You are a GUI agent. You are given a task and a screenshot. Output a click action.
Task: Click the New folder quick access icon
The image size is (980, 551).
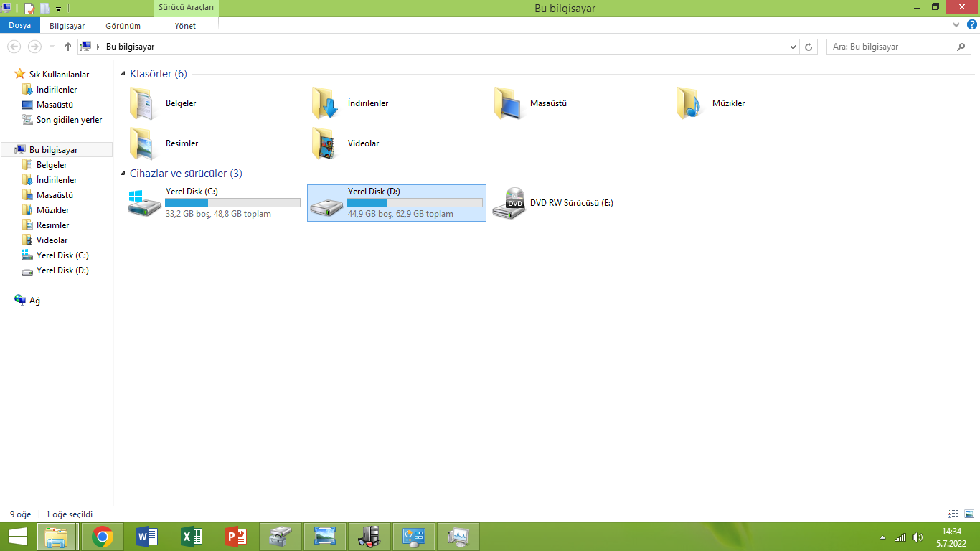coord(44,9)
